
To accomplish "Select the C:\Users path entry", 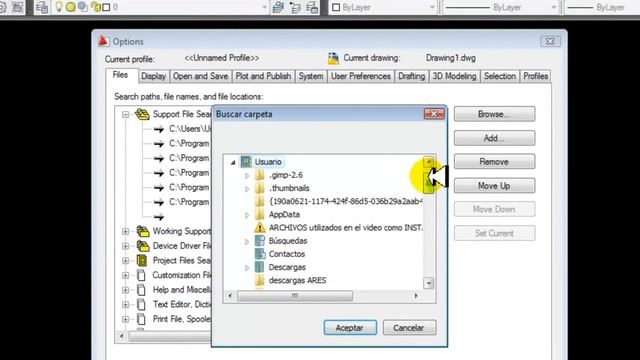I will [190, 129].
